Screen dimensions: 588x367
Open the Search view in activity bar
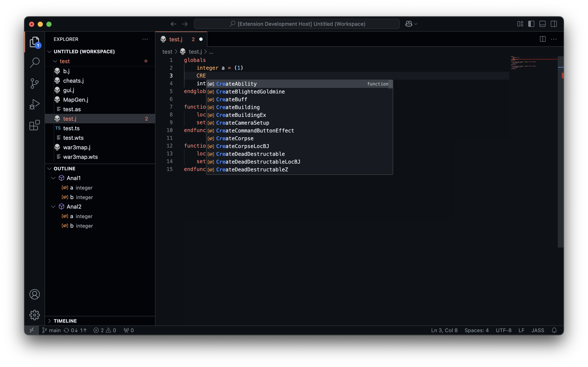pos(34,62)
